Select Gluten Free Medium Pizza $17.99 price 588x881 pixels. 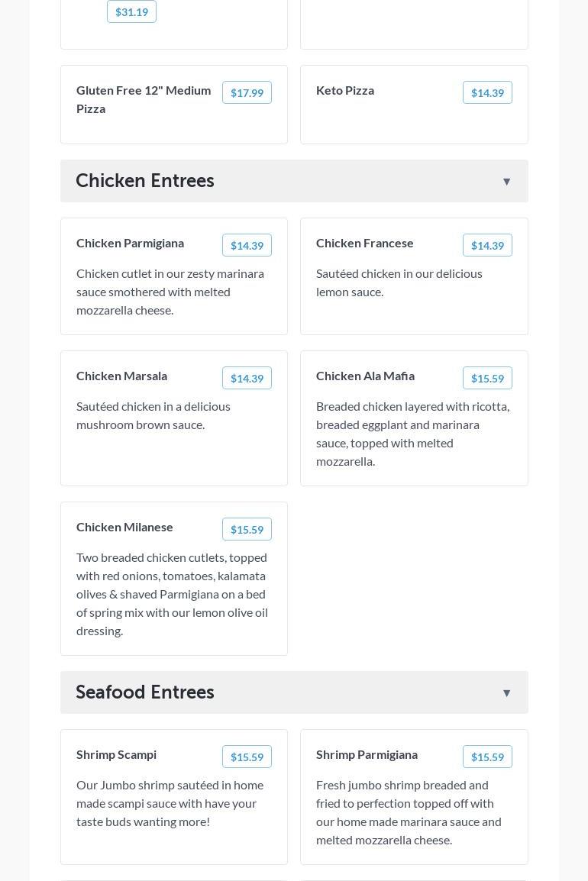[247, 92]
